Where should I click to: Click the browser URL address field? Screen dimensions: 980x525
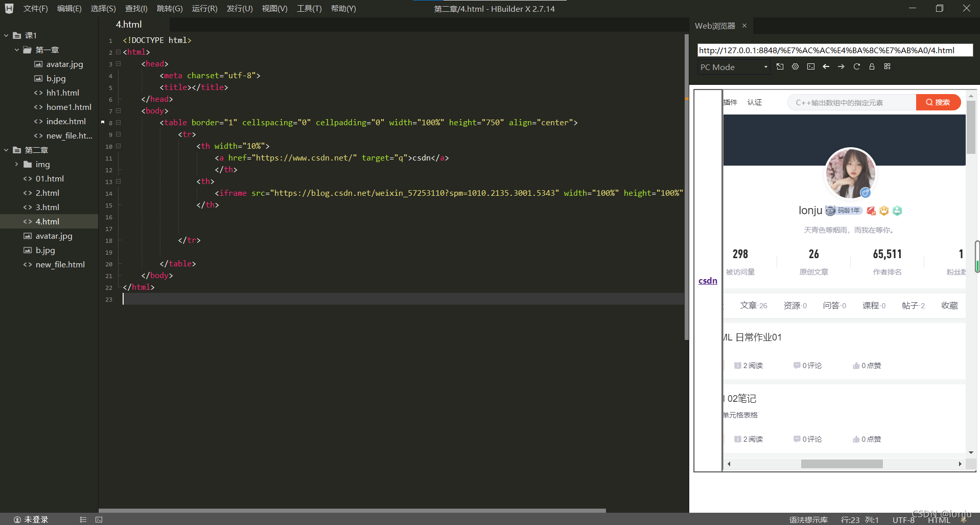pyautogui.click(x=835, y=50)
